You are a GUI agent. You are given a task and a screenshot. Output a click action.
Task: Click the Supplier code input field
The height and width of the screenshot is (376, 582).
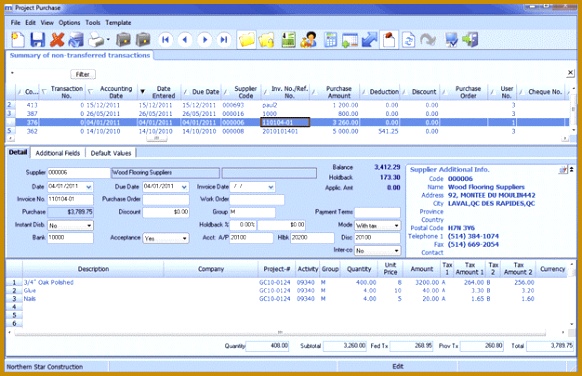point(78,173)
